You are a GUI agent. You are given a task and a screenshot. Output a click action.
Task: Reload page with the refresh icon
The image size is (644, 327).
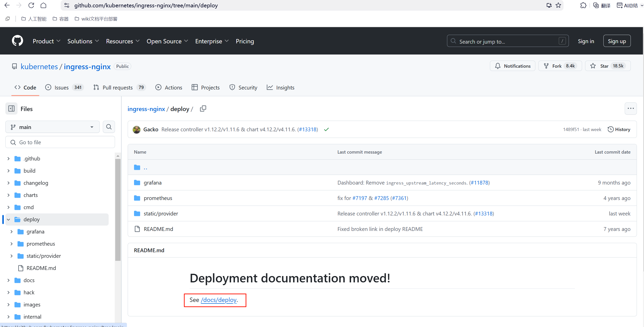[31, 5]
